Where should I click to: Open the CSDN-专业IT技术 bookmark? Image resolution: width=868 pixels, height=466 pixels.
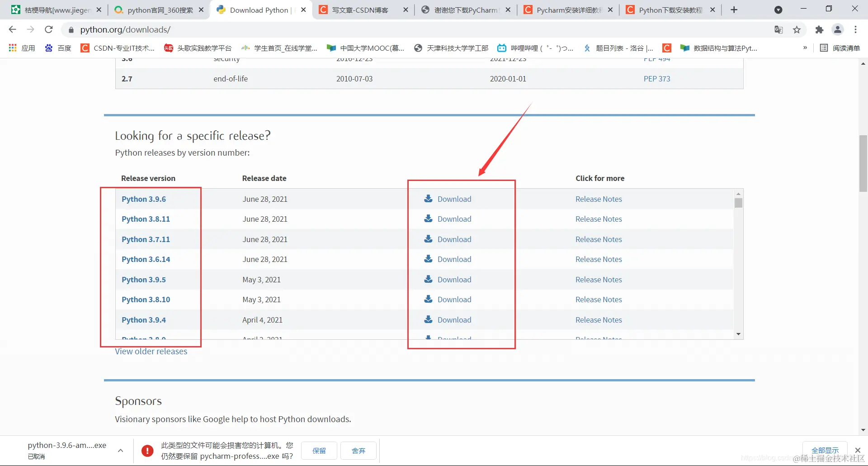(x=118, y=48)
